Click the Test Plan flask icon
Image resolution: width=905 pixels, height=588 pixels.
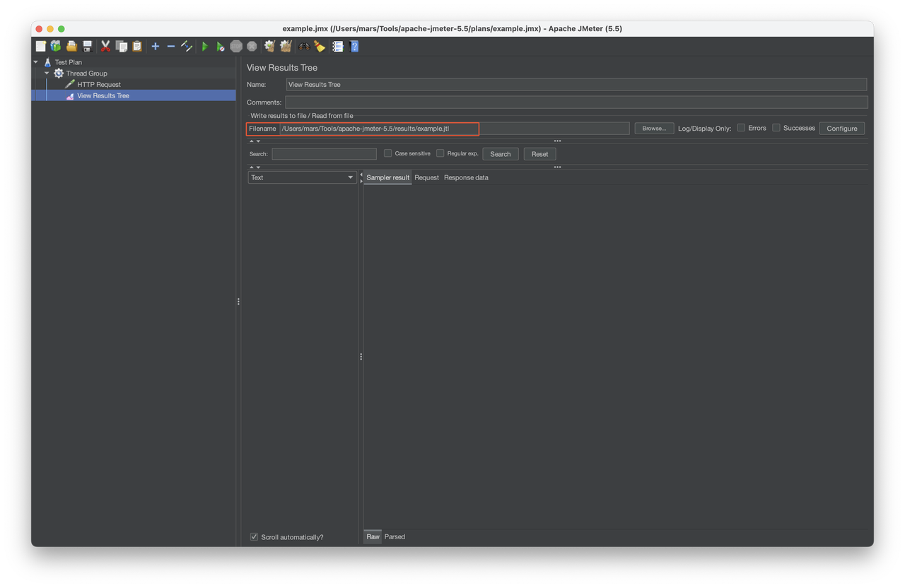[47, 62]
